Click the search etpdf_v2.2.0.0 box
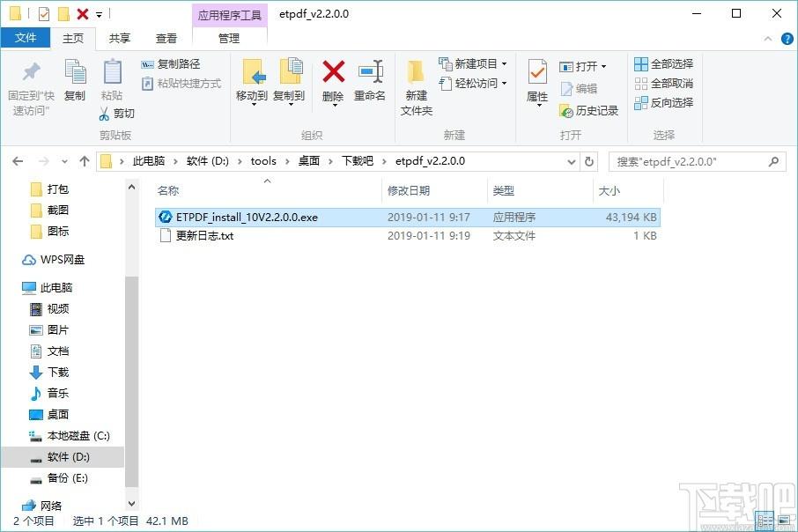The width and height of the screenshot is (798, 532). pyautogui.click(x=697, y=162)
